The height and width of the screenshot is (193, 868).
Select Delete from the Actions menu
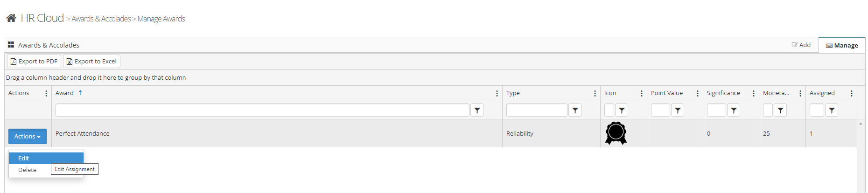coord(27,170)
